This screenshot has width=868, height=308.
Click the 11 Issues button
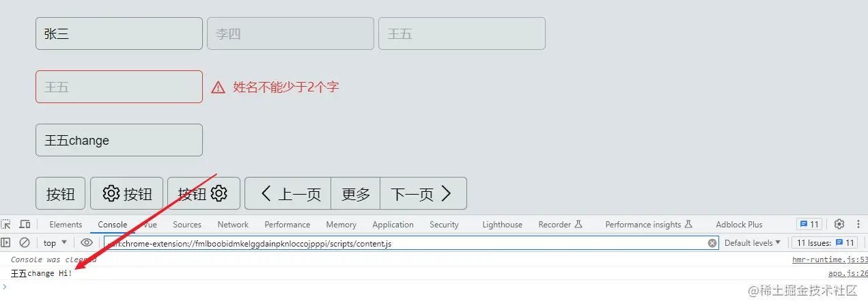click(x=824, y=242)
